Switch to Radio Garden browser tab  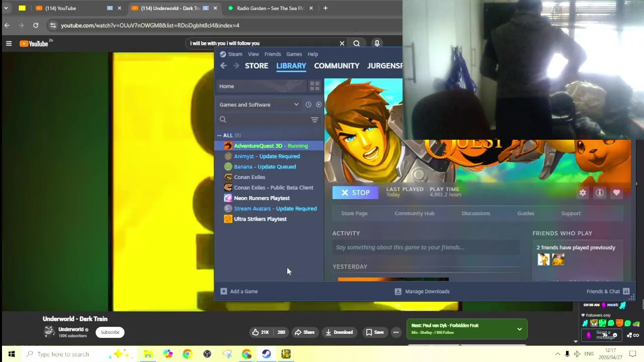(x=270, y=8)
